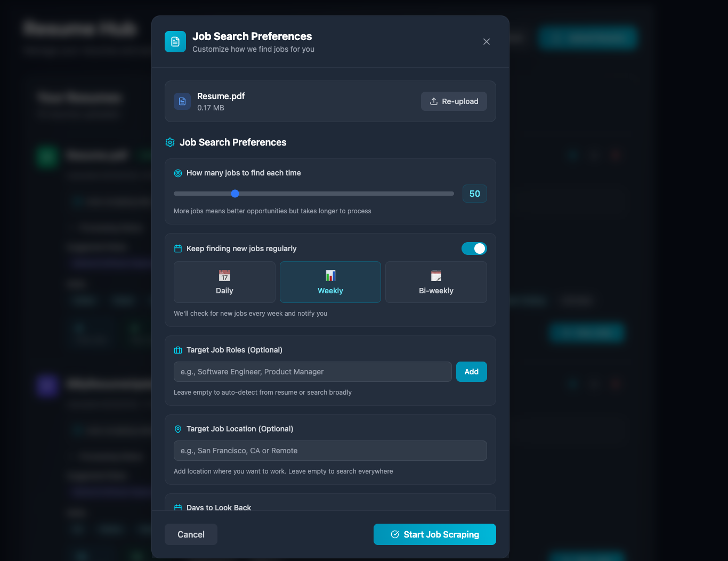728x561 pixels.
Task: Select the Daily job check frequency
Action: click(224, 282)
